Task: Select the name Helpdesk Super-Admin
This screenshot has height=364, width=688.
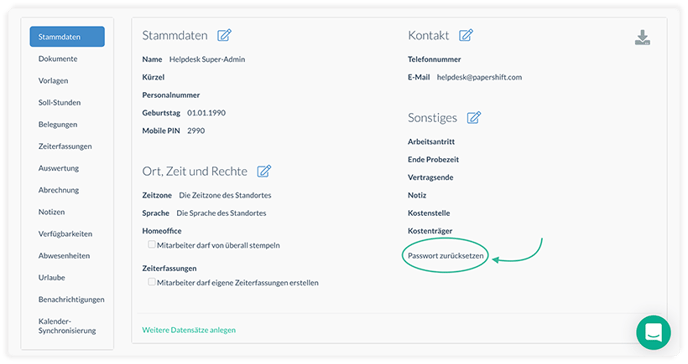Action: click(207, 59)
